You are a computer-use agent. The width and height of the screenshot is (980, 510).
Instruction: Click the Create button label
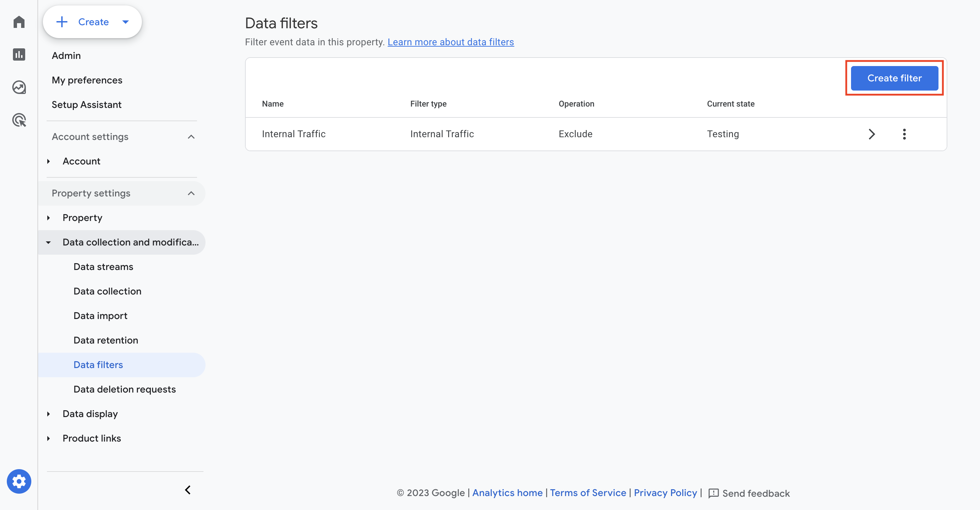point(93,22)
